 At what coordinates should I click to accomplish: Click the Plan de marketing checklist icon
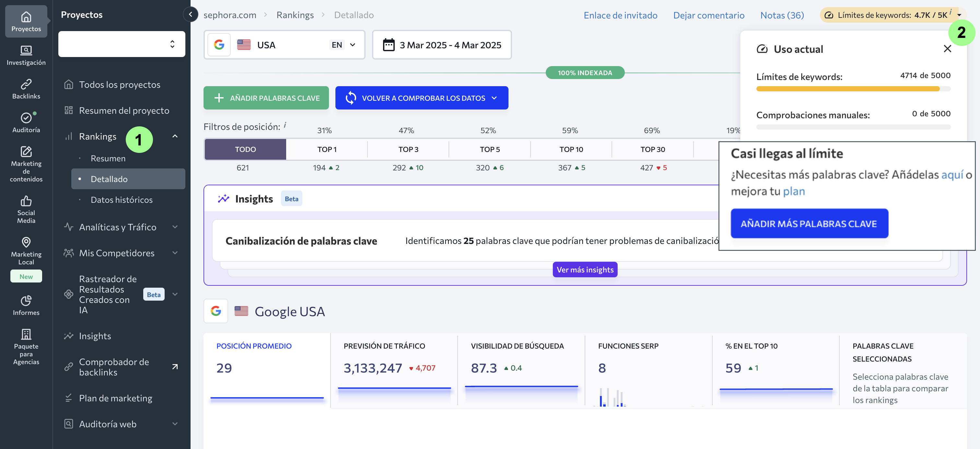pos(68,398)
